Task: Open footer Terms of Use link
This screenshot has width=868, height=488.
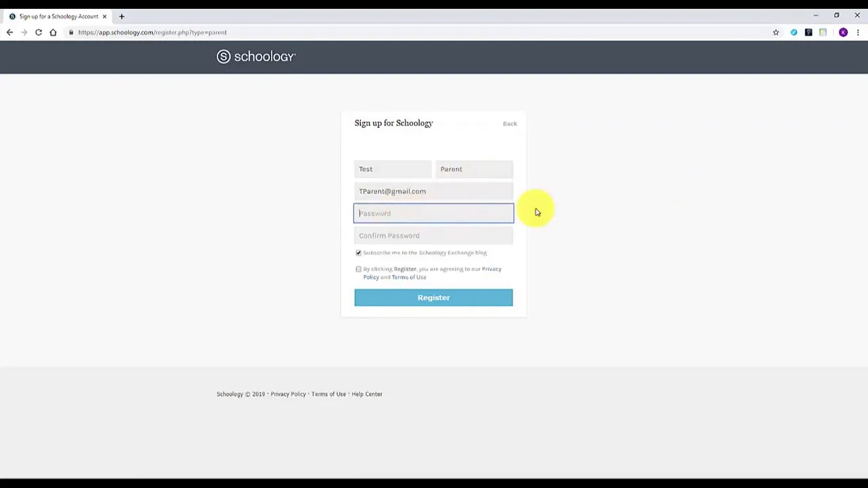Action: coord(329,394)
